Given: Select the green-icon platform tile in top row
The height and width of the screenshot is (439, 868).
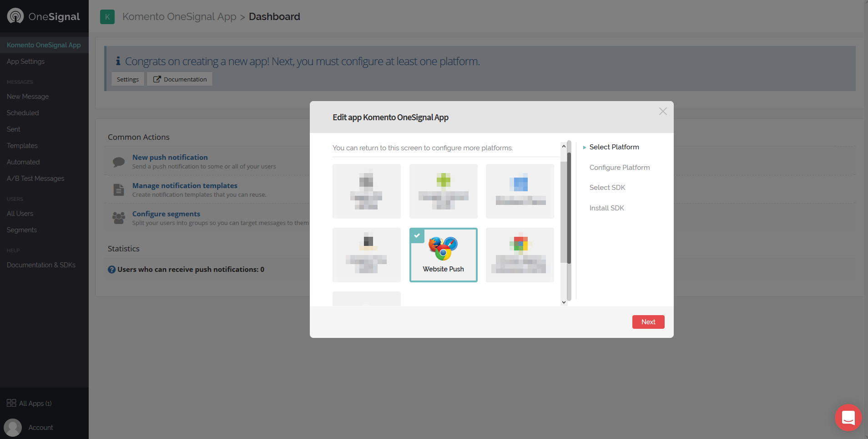Looking at the screenshot, I should 444,191.
